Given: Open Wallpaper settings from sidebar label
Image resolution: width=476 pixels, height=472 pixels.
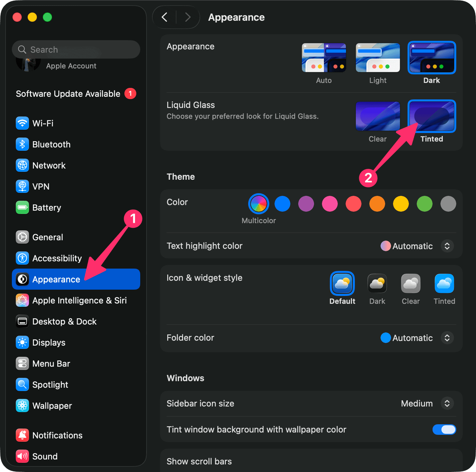Looking at the screenshot, I should click(x=52, y=406).
